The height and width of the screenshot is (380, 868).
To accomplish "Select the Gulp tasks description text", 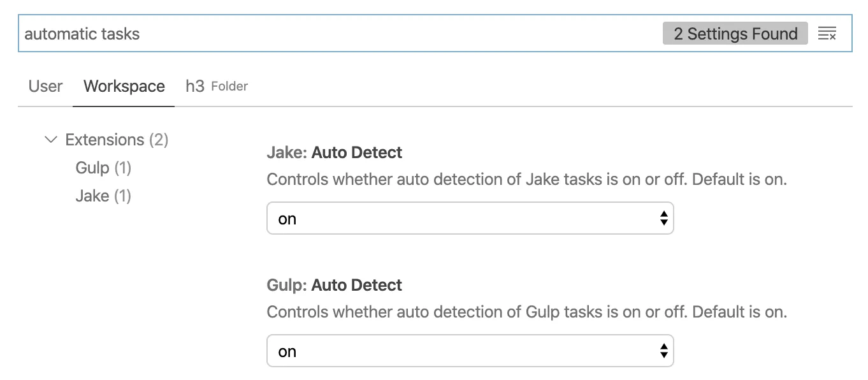I will coord(526,312).
